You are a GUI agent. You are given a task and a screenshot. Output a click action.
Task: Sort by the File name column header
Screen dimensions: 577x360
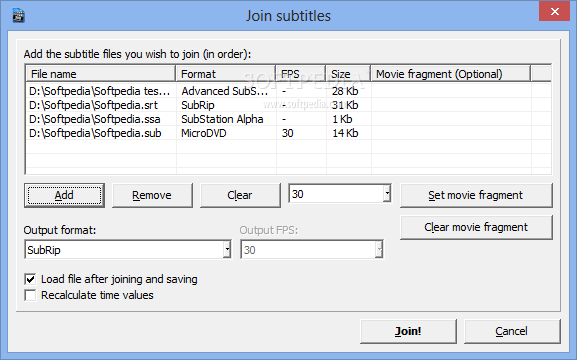pos(101,74)
